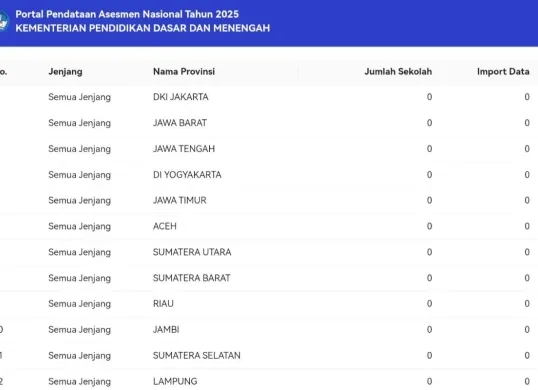This screenshot has width=538, height=390.
Task: Select the Import Data column header
Action: click(x=503, y=72)
